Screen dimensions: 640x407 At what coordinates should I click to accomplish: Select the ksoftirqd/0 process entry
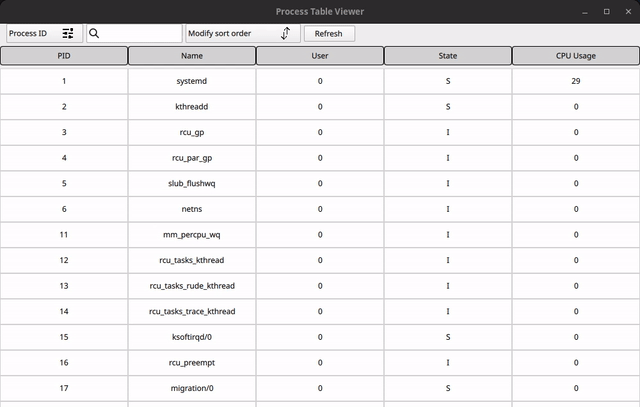[x=192, y=337]
